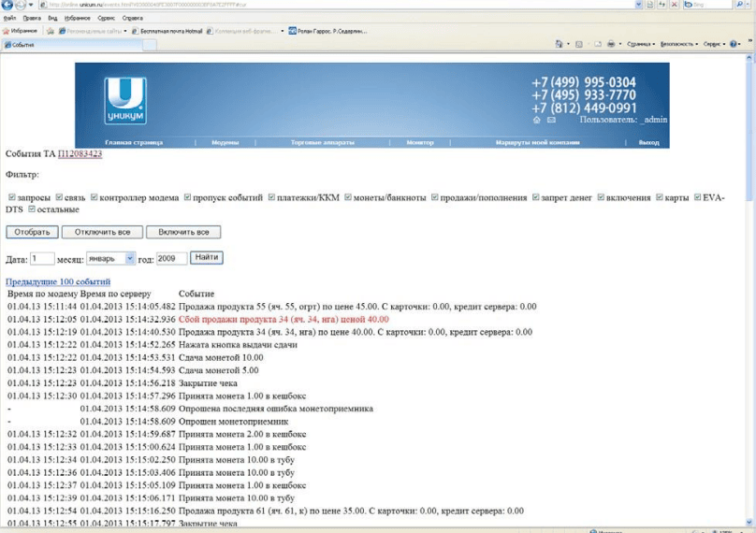Open the Предыдущие 100 событий link
756x533 pixels.
[x=58, y=281]
